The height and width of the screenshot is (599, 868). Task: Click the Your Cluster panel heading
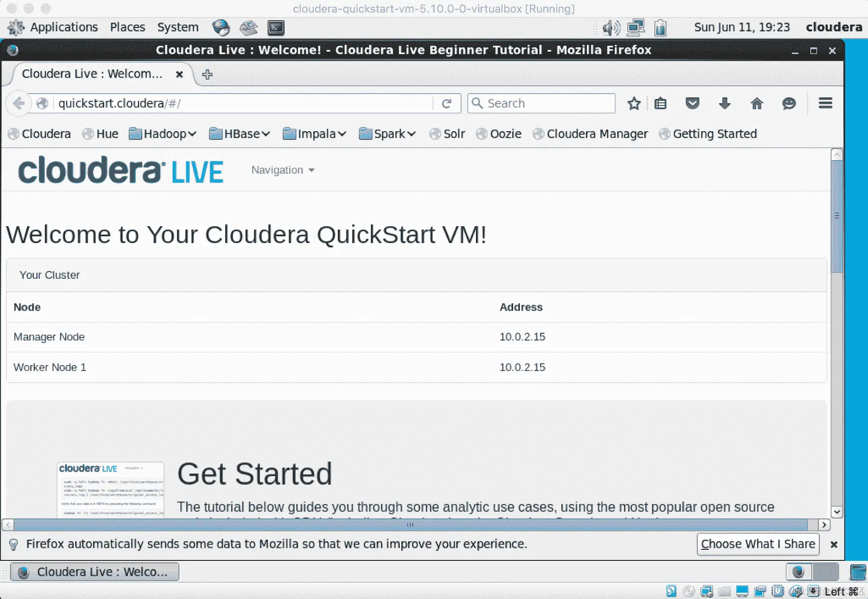[x=49, y=275]
